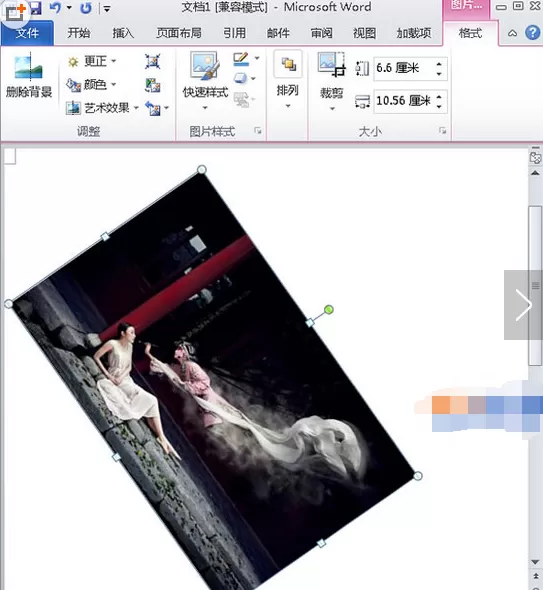Increase the picture width with up stepper
This screenshot has height=590, width=543.
pos(439,96)
